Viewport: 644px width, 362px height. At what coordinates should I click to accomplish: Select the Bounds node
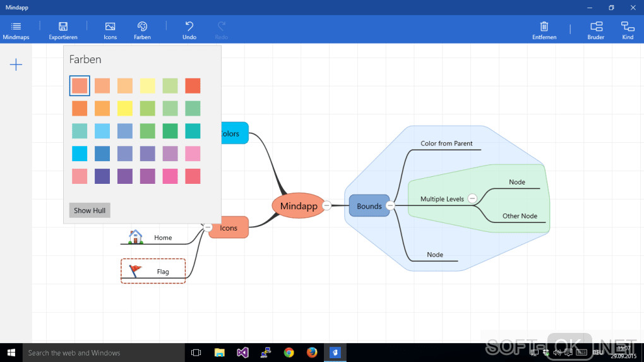coord(369,206)
